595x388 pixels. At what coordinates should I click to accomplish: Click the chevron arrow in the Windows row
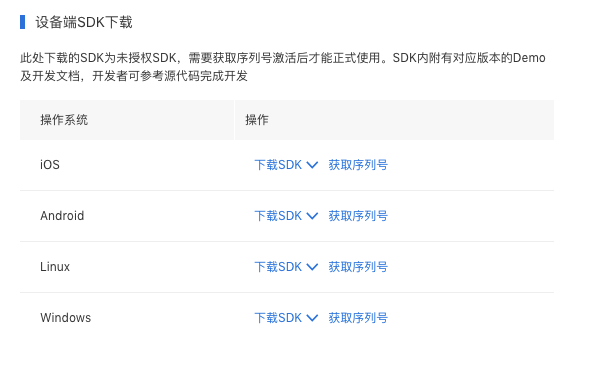click(312, 318)
